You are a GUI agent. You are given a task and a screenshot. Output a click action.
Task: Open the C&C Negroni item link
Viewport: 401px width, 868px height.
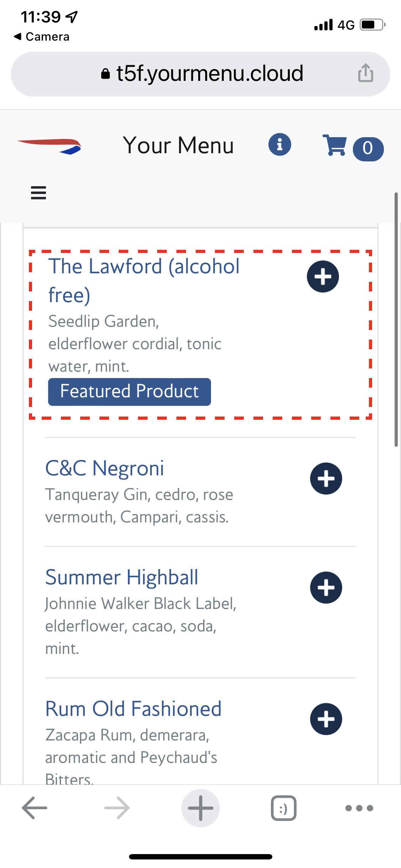point(104,468)
